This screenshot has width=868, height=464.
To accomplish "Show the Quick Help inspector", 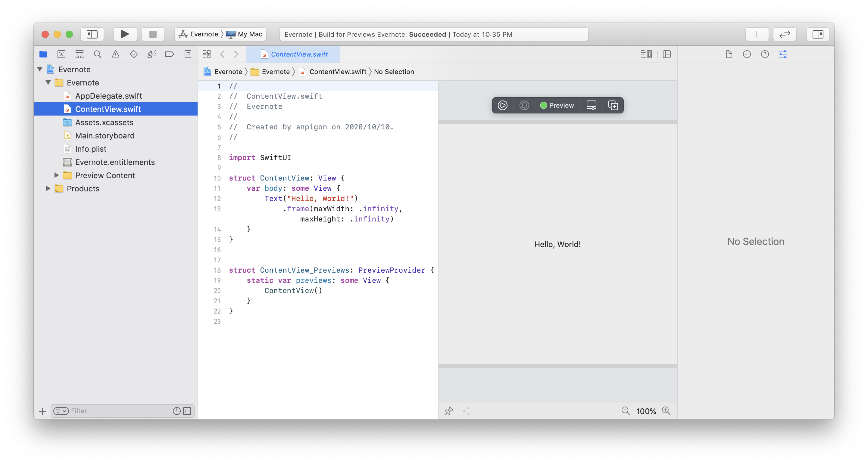I will click(765, 54).
